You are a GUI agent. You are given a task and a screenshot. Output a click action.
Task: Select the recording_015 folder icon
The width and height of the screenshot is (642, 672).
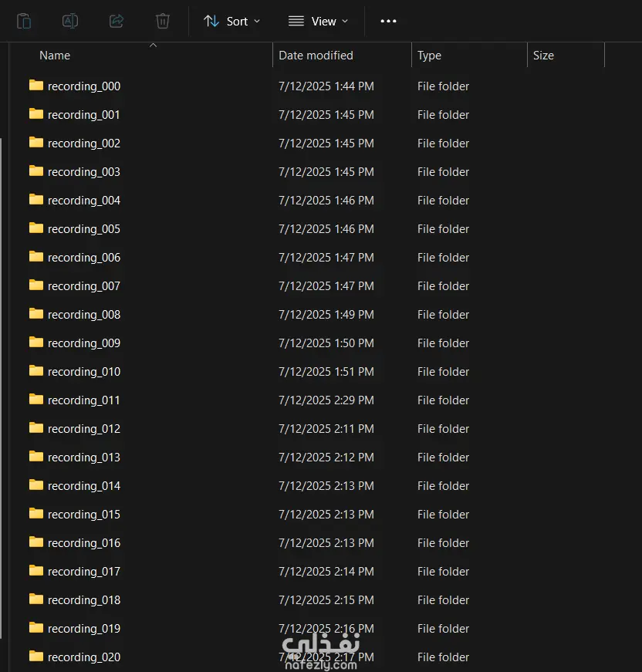tap(36, 513)
